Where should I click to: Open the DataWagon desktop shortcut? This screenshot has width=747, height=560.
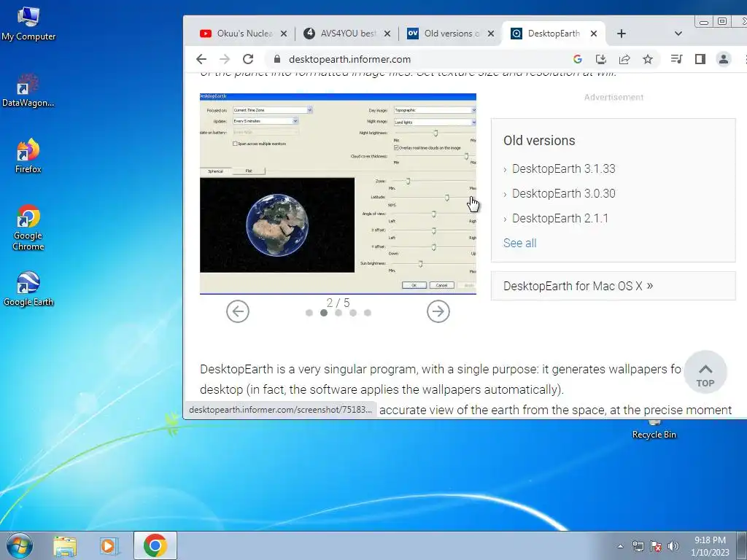click(28, 90)
